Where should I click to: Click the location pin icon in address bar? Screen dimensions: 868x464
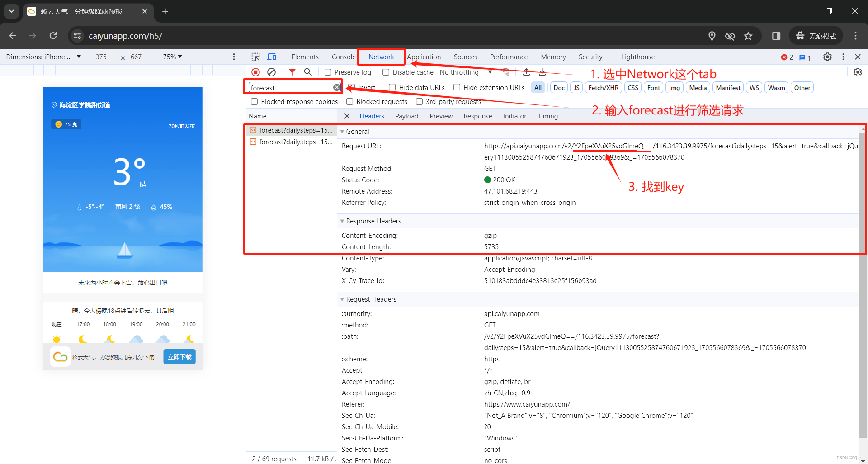pyautogui.click(x=712, y=36)
